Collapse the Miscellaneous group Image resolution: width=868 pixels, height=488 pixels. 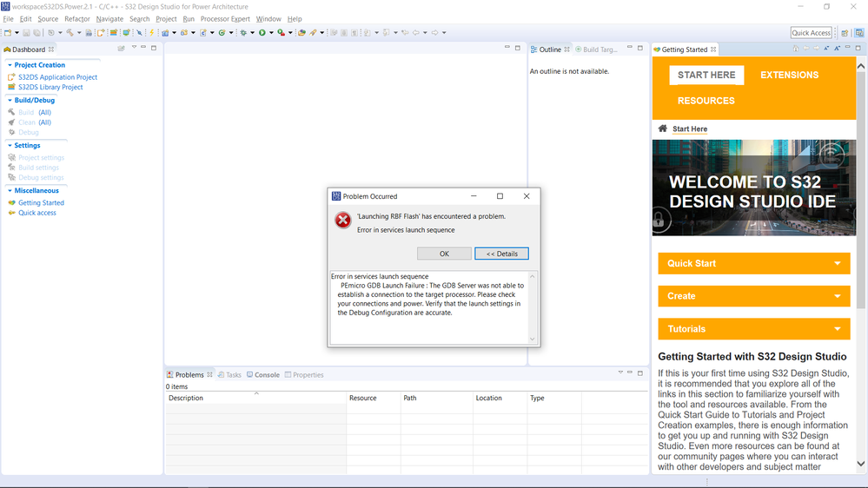(x=10, y=190)
